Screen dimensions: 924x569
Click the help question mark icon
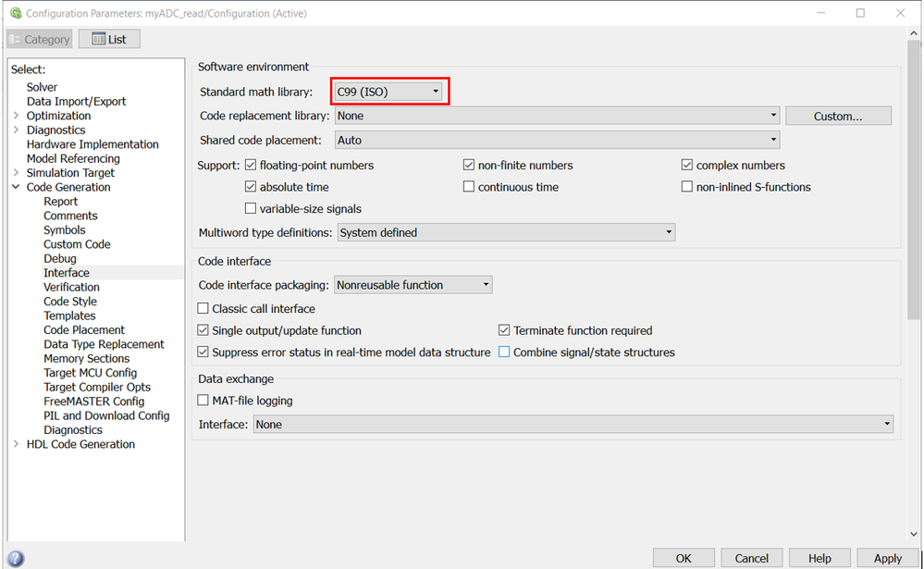(x=15, y=559)
